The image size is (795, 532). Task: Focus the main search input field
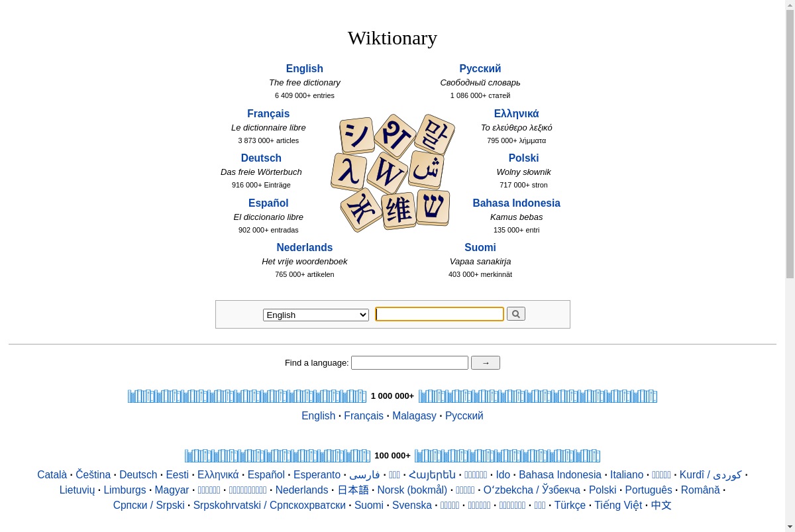[x=440, y=314]
